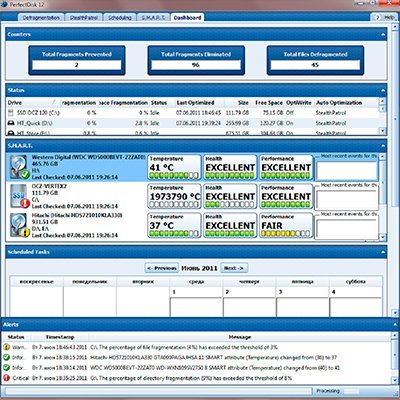Viewport: 400px width, 400px height.
Task: Collapse the Alerts panel
Action: (395, 325)
